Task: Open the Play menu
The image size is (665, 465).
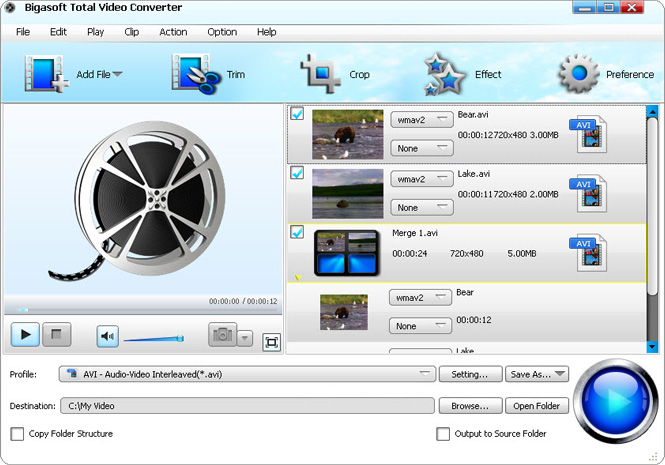Action: (95, 32)
